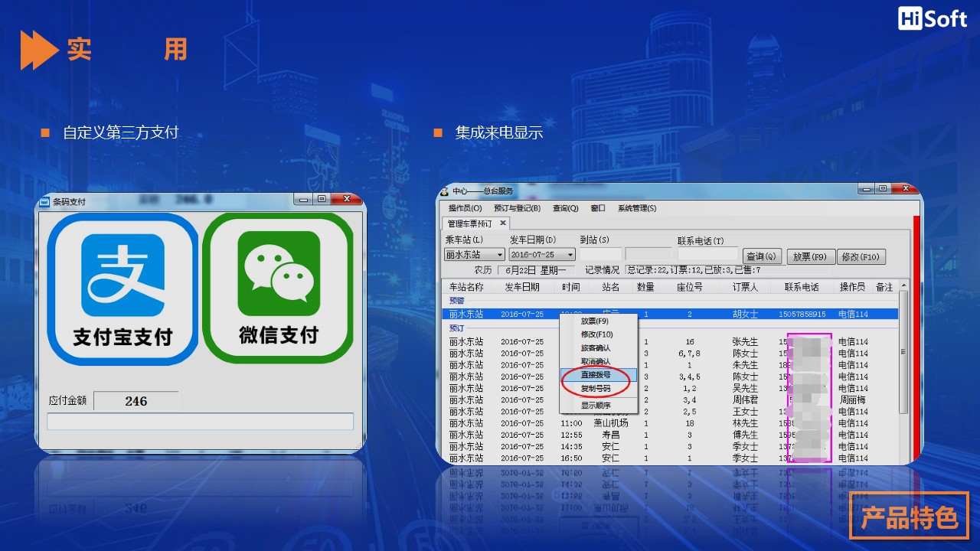Sort by 数量 column header
Screen dimensions: 980x551
[645, 287]
